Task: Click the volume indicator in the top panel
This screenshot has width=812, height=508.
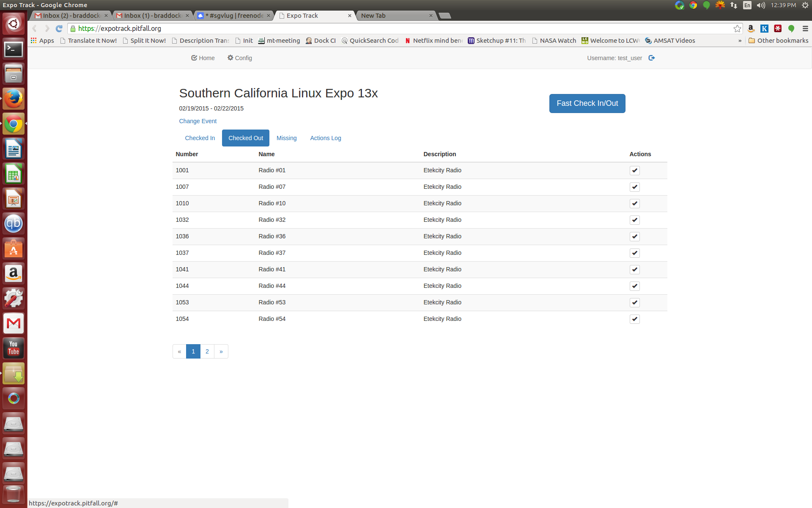Action: [x=761, y=5]
